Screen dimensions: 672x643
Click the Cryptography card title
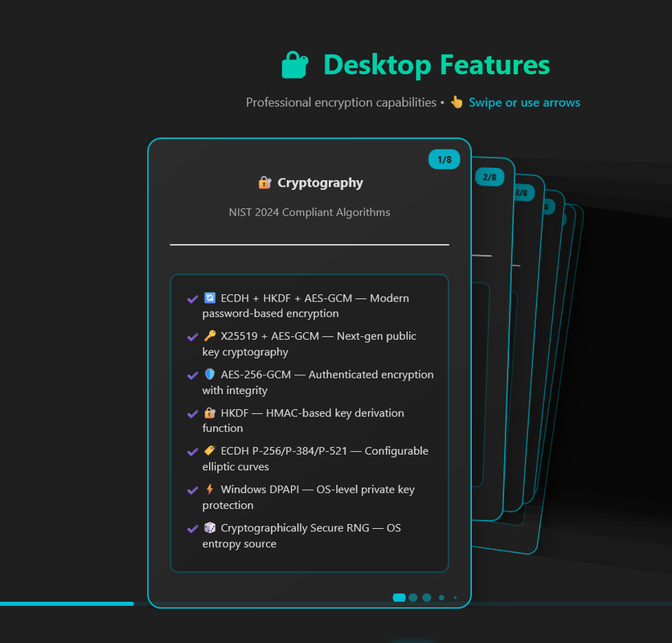(x=320, y=182)
